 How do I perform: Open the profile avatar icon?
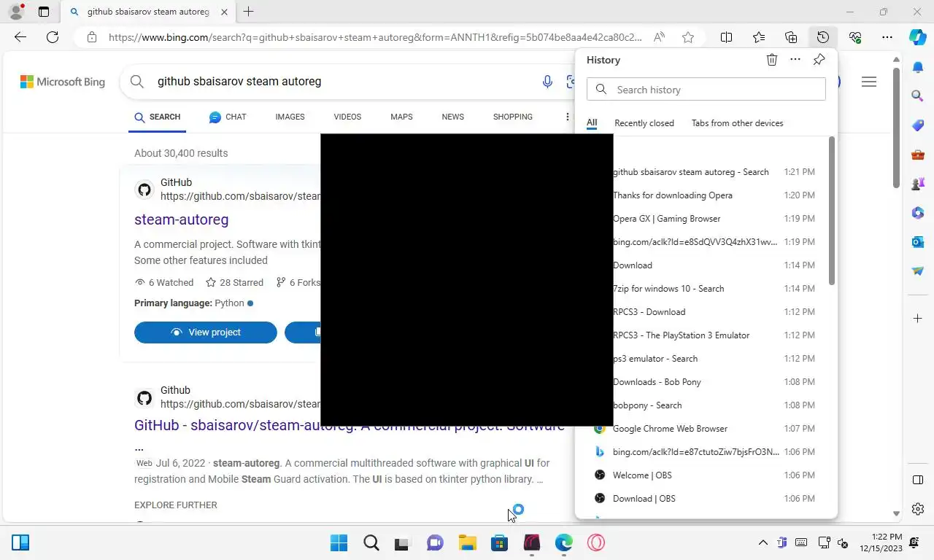click(x=16, y=12)
